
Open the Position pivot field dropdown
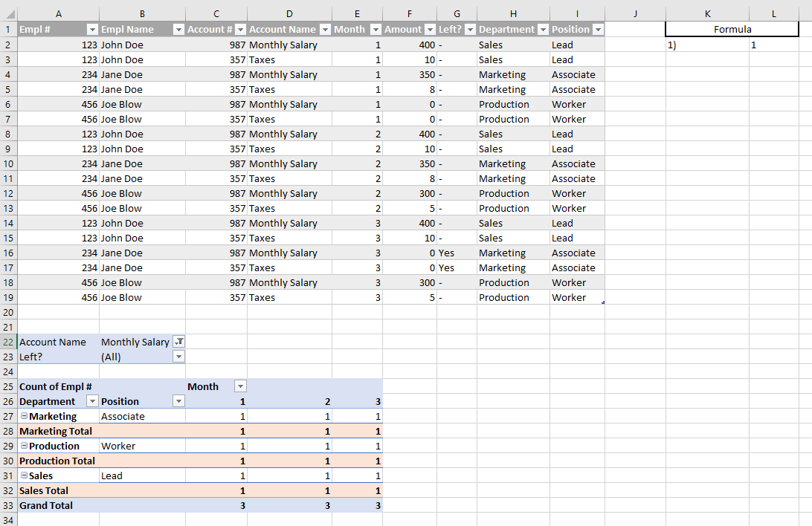point(178,401)
